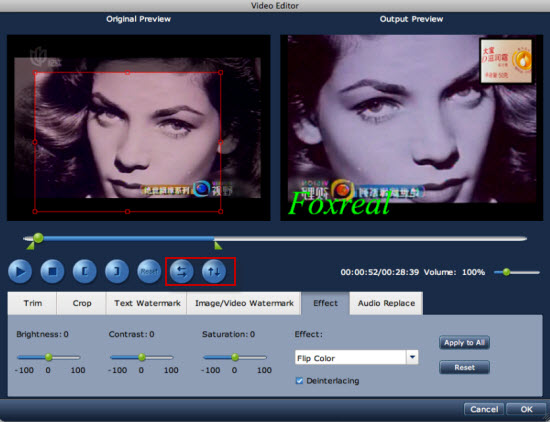
Task: Click bottom-right crop handle in Original Preview
Action: pyautogui.click(x=221, y=212)
